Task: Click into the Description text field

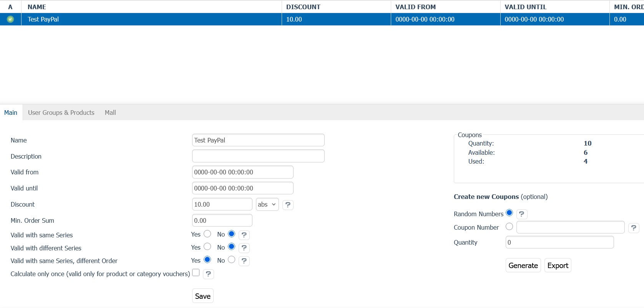Action: click(x=258, y=156)
